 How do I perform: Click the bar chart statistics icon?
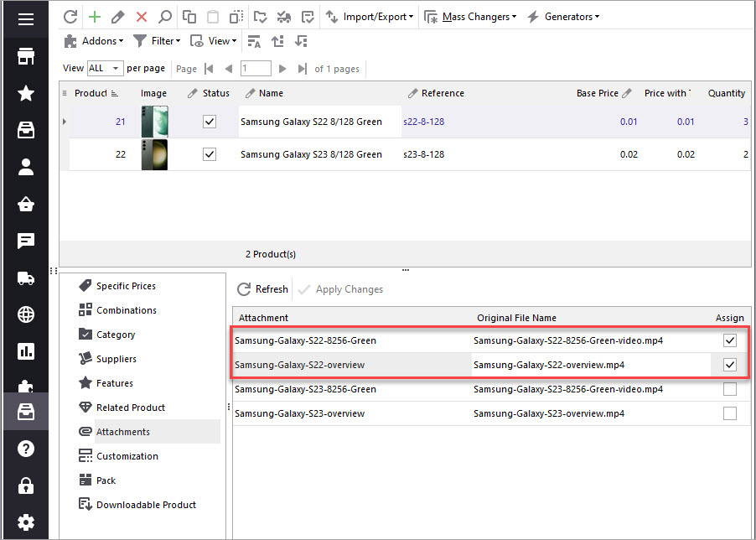tap(25, 351)
